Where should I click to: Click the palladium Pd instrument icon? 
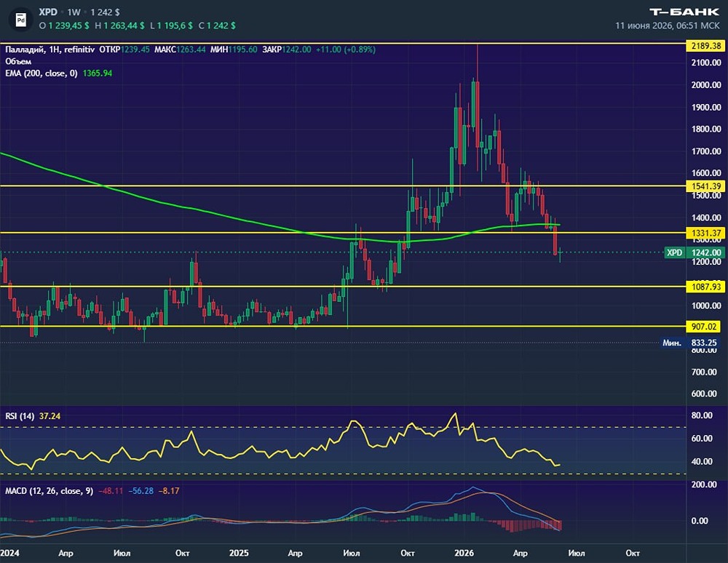21,20
